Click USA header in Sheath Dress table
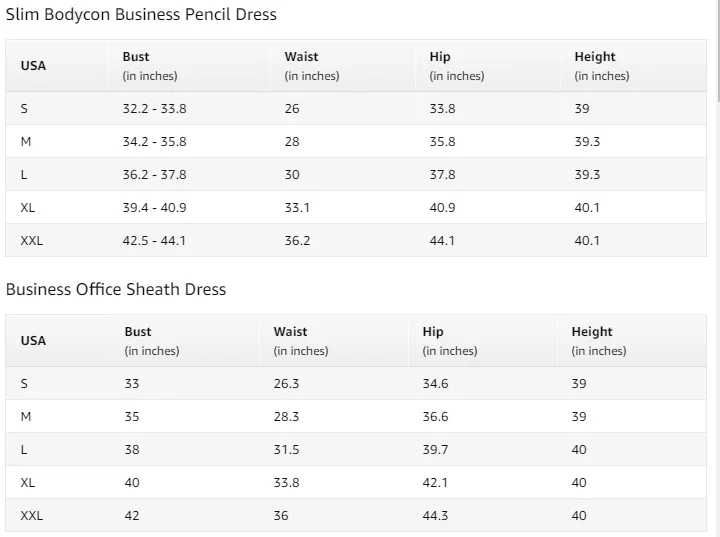Screen dimensions: 720x537 pyautogui.click(x=33, y=341)
